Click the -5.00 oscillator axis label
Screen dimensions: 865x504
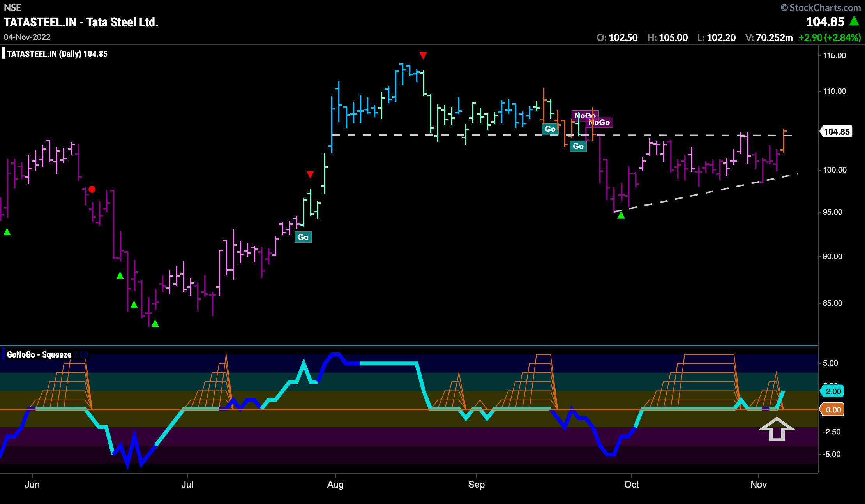click(831, 454)
